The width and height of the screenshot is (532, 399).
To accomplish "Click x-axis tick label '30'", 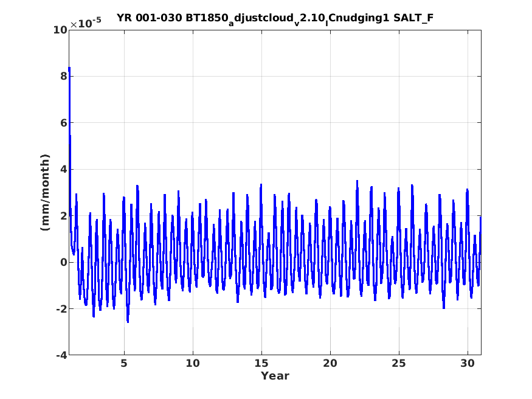I will click(468, 363).
